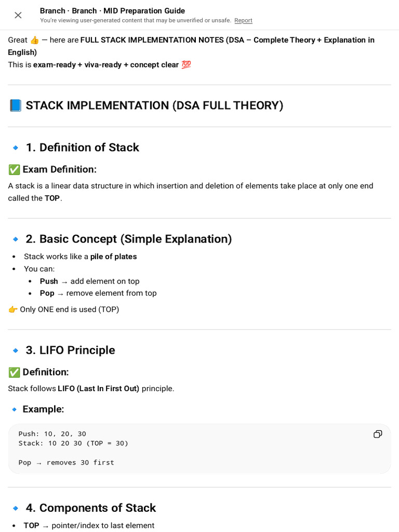Click the red 100 emoji
Image resolution: width=399 pixels, height=532 pixels.
pos(186,64)
